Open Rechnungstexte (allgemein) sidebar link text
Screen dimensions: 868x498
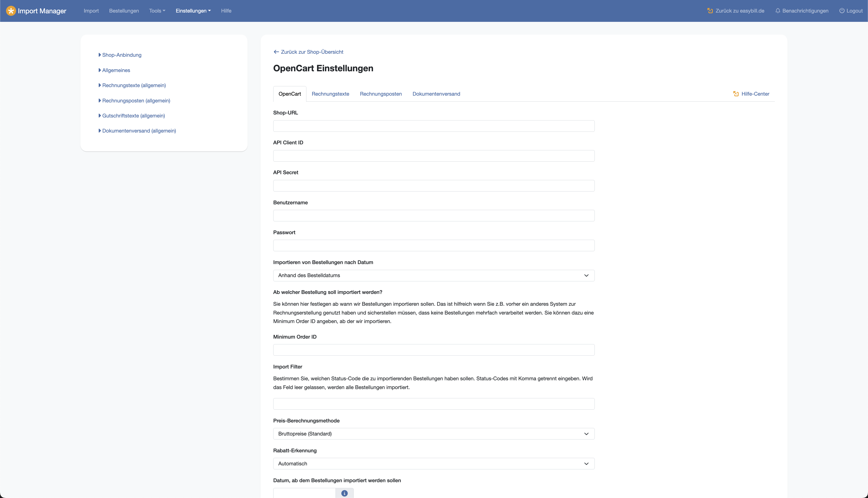pyautogui.click(x=134, y=85)
